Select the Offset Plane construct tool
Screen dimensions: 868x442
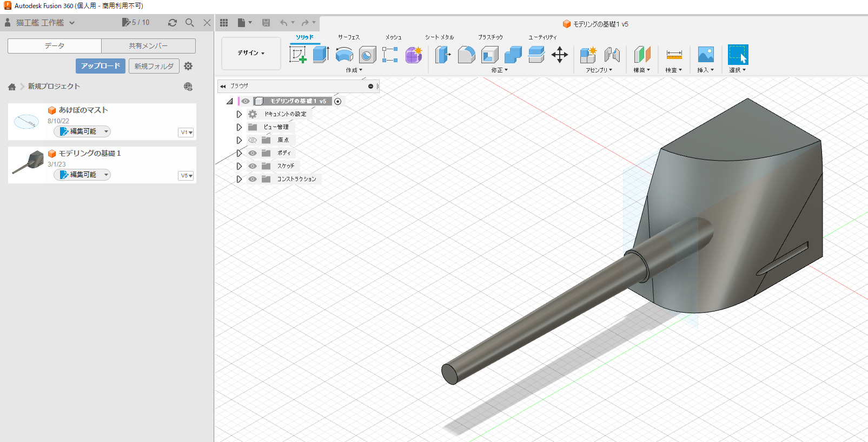tap(642, 55)
